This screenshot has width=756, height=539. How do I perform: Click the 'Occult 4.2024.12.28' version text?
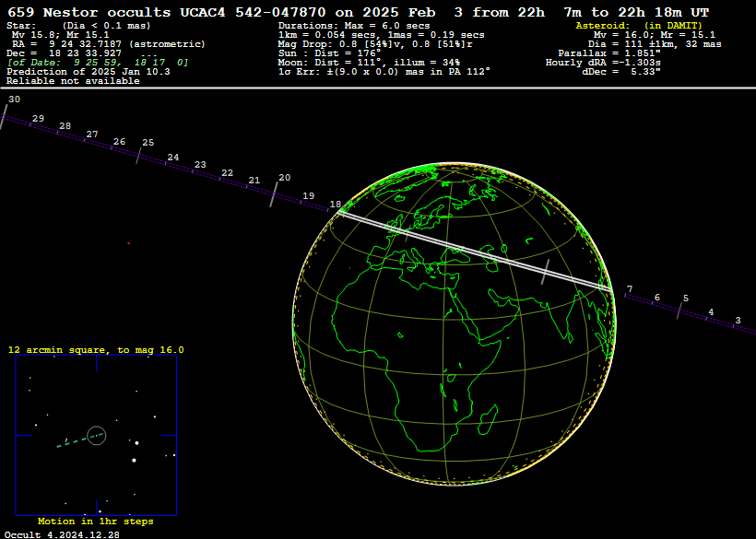pos(62,534)
